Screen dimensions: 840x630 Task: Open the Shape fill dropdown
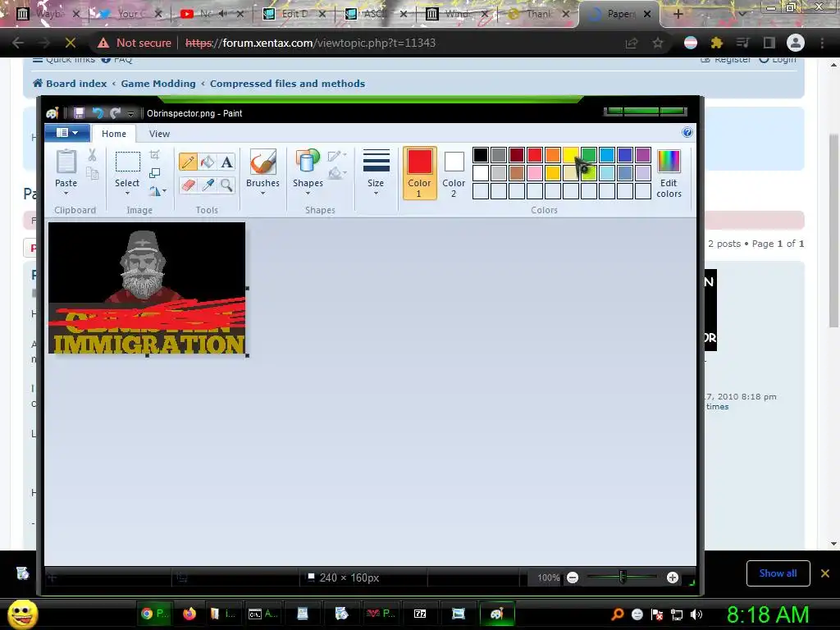pos(337,173)
